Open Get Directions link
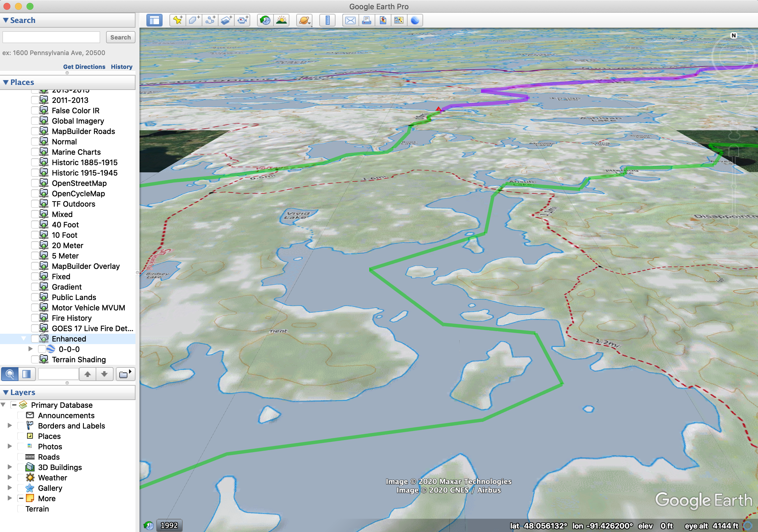 [84, 67]
